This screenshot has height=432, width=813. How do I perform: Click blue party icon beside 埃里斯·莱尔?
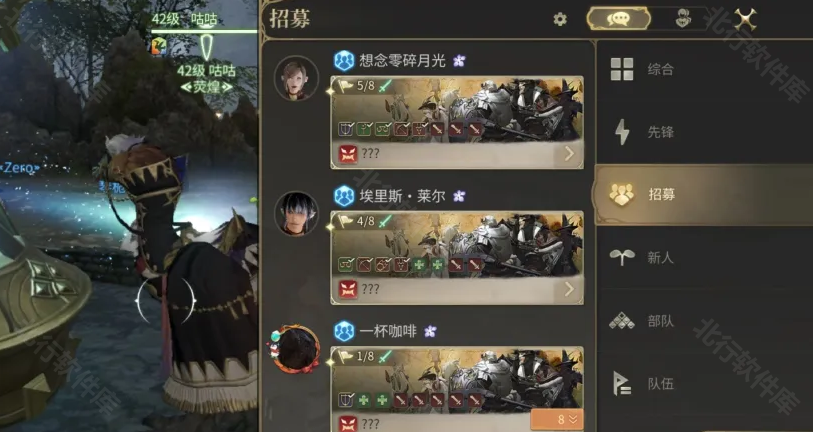click(x=344, y=196)
